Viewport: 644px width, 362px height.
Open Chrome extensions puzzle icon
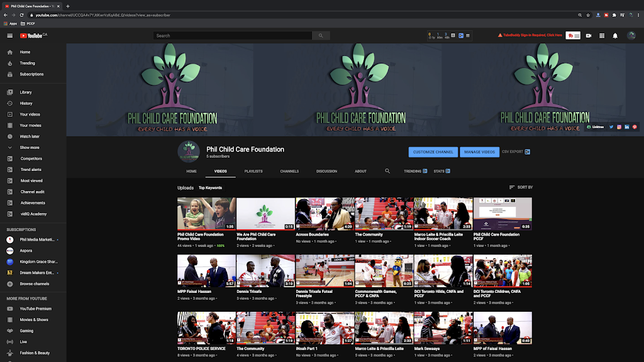(x=614, y=15)
